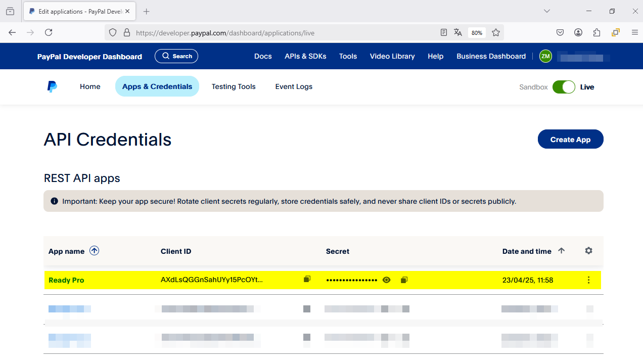Copy the Ready Pro client ID
Image resolution: width=643 pixels, height=364 pixels.
[307, 279]
